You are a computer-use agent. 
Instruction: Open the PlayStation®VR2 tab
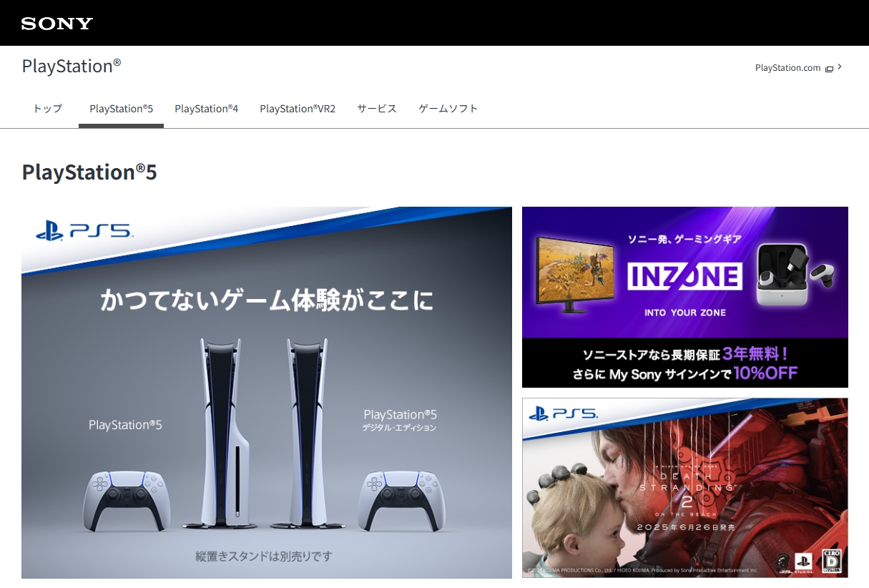click(298, 109)
